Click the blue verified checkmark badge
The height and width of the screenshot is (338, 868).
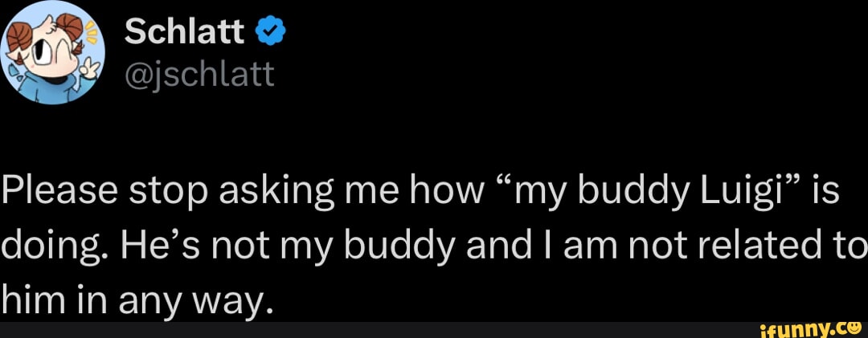[x=272, y=33]
